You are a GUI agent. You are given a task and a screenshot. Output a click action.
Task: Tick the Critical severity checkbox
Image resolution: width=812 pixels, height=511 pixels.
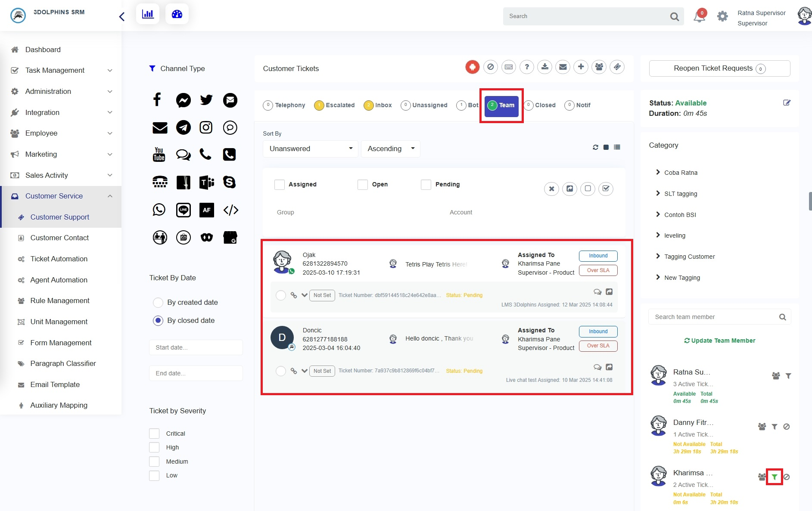(154, 434)
